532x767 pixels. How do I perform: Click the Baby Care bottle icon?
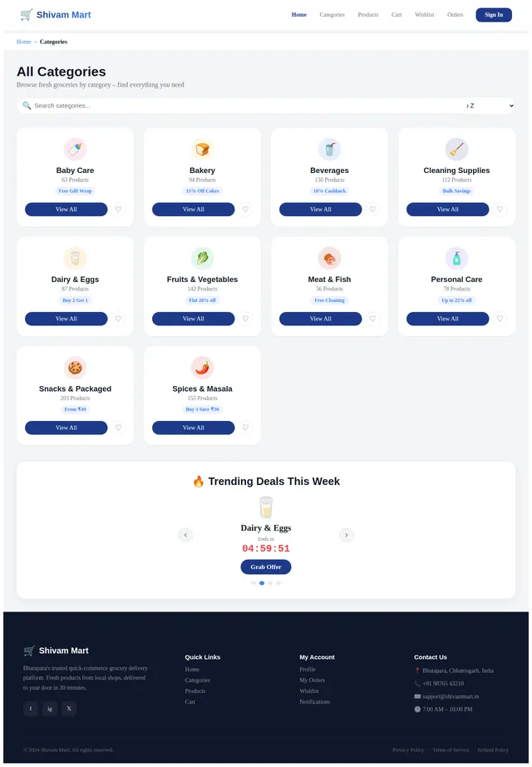pyautogui.click(x=75, y=149)
